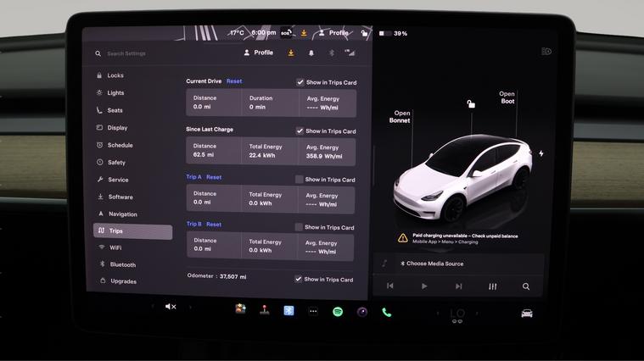The width and height of the screenshot is (644, 361).
Task: Tap the 39% battery indicator
Action: (x=394, y=34)
